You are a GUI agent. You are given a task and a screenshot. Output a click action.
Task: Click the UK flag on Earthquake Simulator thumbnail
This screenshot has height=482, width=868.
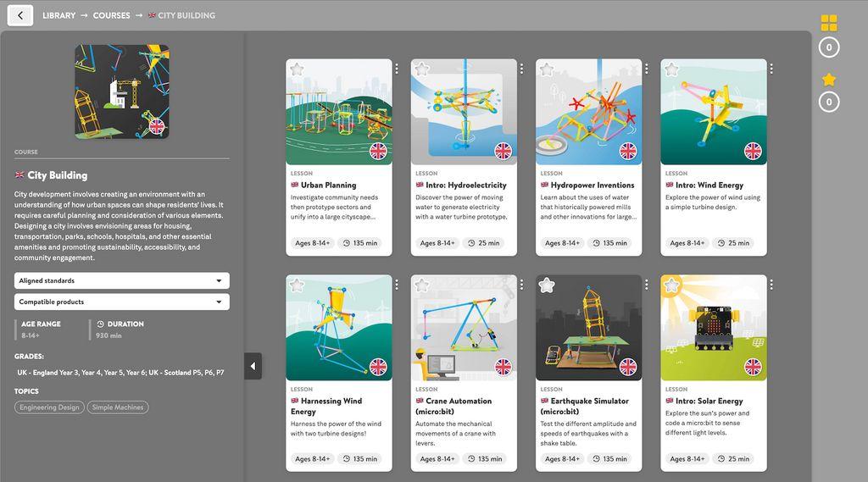click(x=628, y=366)
